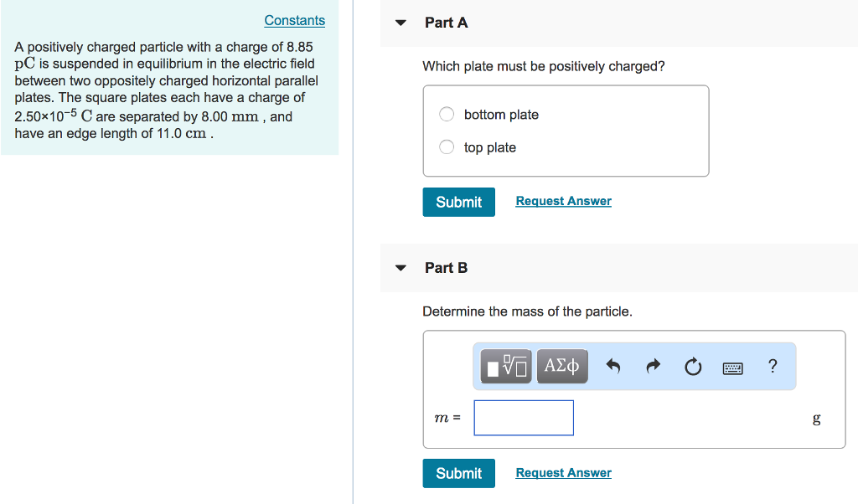Click inside the mass answer input box
Screen dimensions: 858x504
pyautogui.click(x=523, y=417)
